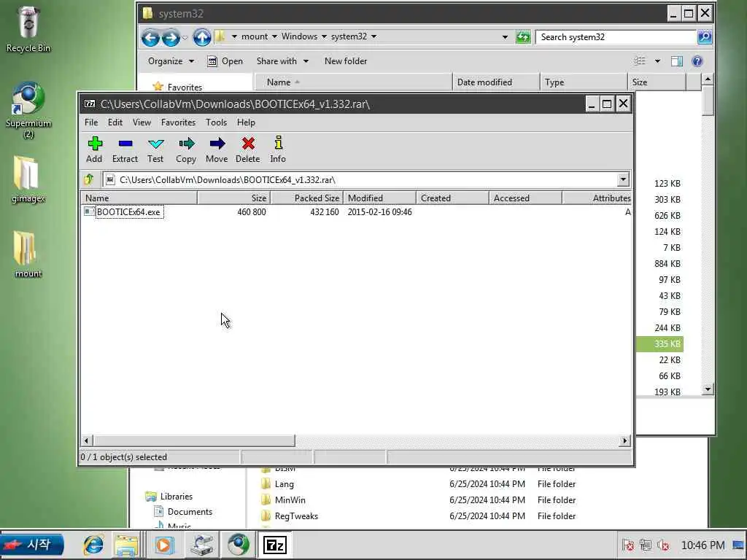747x560 pixels.
Task: Open Windows Explorer from taskbar
Action: [x=125, y=545]
